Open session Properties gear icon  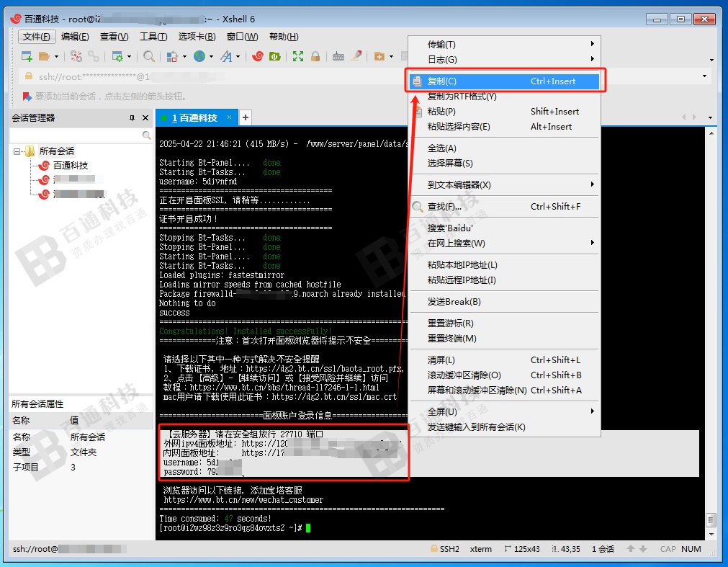pos(117,56)
